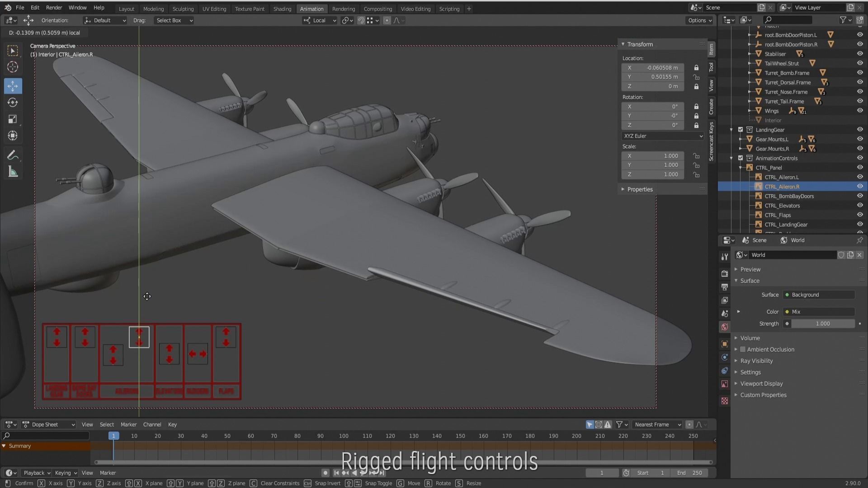Open the XYZ Euler rotation mode dropdown
Image resolution: width=868 pixels, height=488 pixels.
pos(663,136)
